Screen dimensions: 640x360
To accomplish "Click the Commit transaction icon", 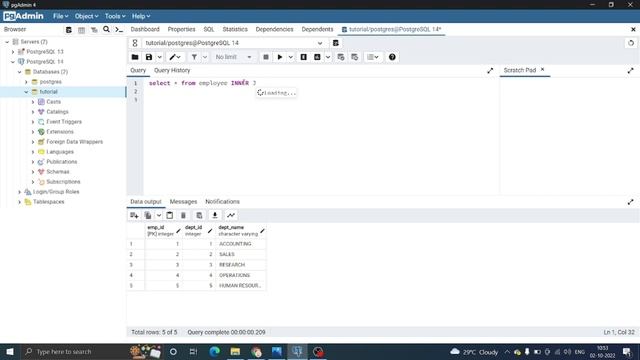I will tap(341, 57).
